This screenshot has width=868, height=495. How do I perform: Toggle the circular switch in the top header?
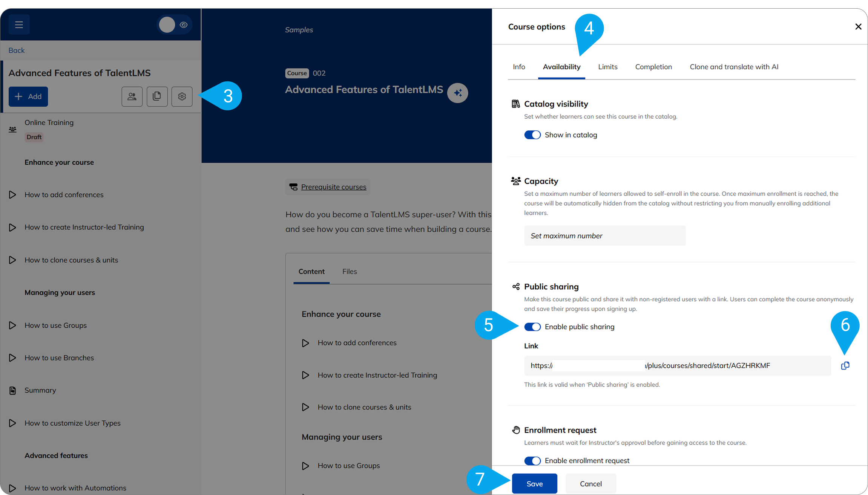167,25
